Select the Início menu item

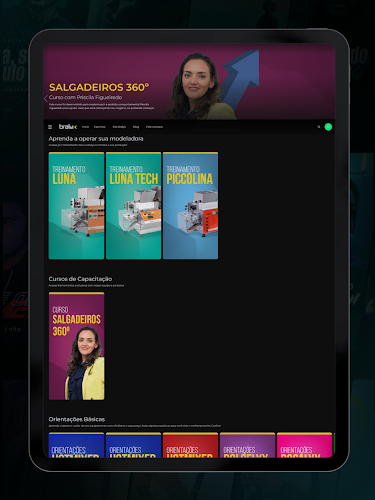pyautogui.click(x=85, y=127)
